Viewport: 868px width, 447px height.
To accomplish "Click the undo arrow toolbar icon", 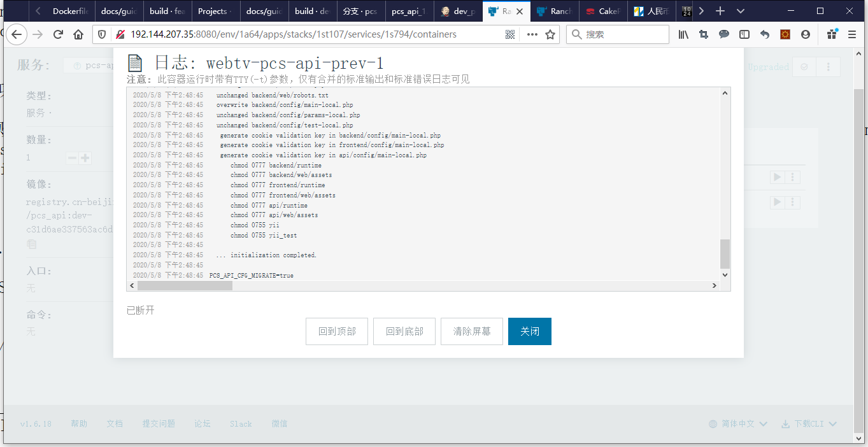I will (765, 34).
